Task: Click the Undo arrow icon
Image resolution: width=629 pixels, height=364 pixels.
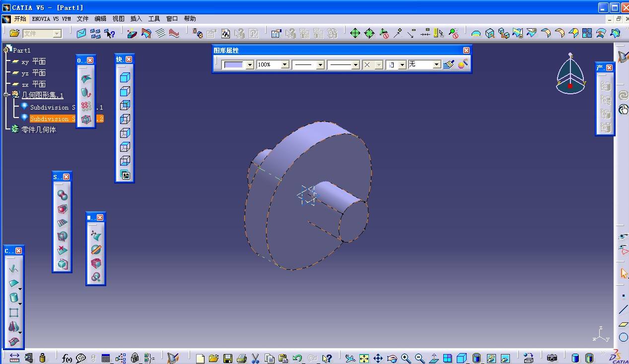Action: pos(297,358)
